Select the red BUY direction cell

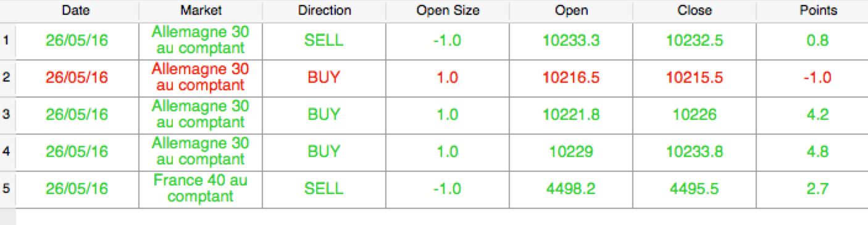[324, 78]
